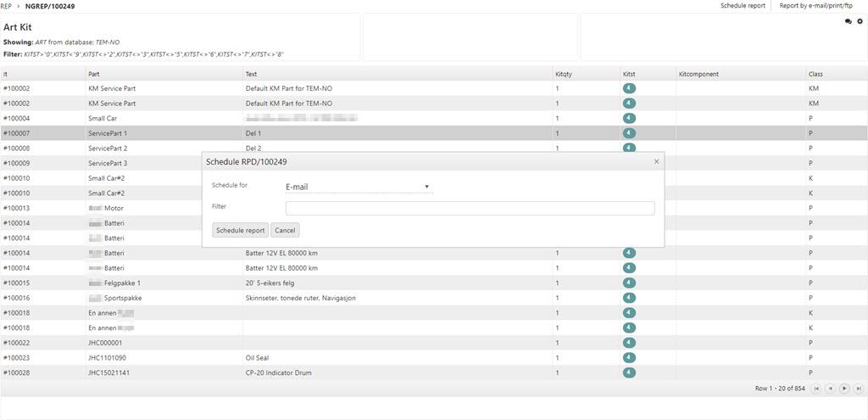Open Schedule report in the top menu
This screenshot has width=868, height=420.
743,6
